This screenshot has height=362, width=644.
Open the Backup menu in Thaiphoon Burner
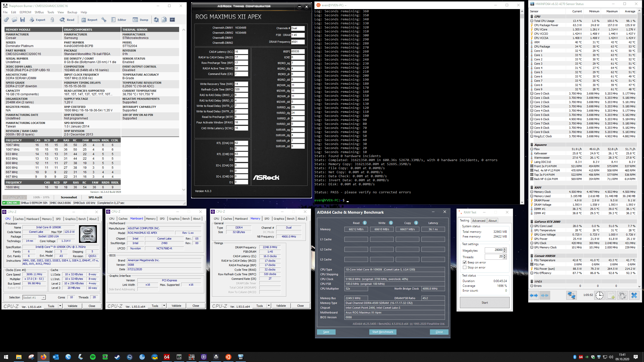coord(72,12)
